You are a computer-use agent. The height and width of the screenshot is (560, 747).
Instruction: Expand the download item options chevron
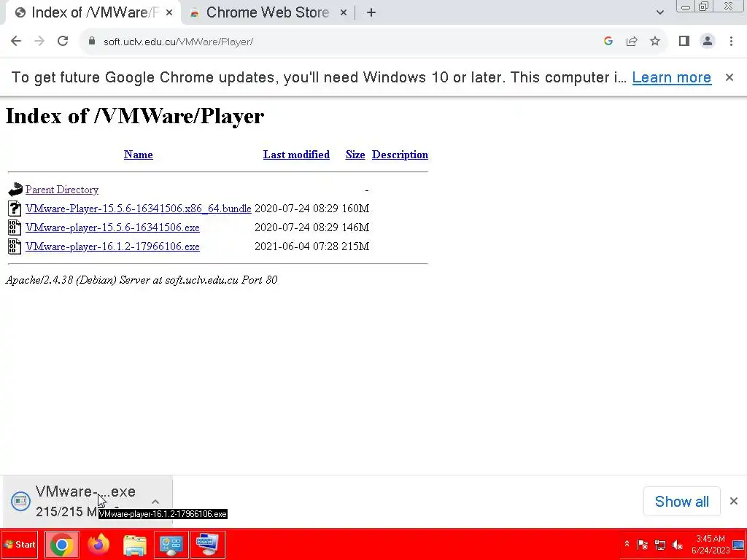click(x=155, y=502)
